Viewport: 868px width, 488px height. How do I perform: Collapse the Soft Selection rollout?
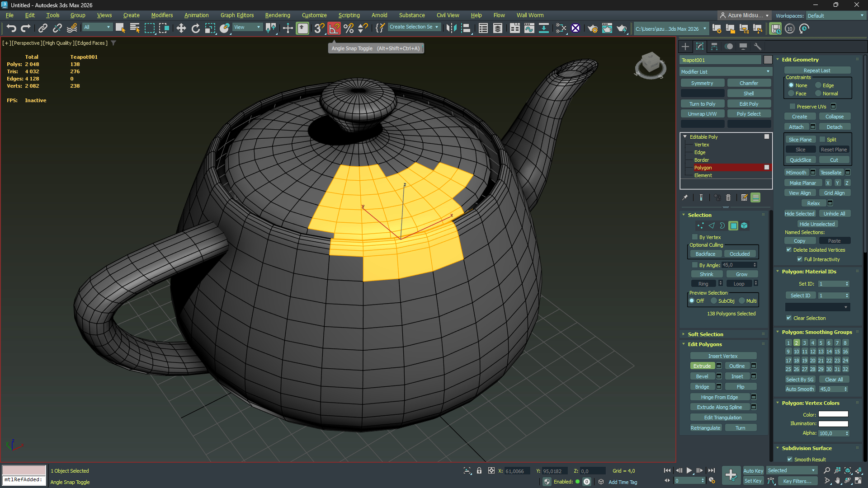pyautogui.click(x=705, y=334)
